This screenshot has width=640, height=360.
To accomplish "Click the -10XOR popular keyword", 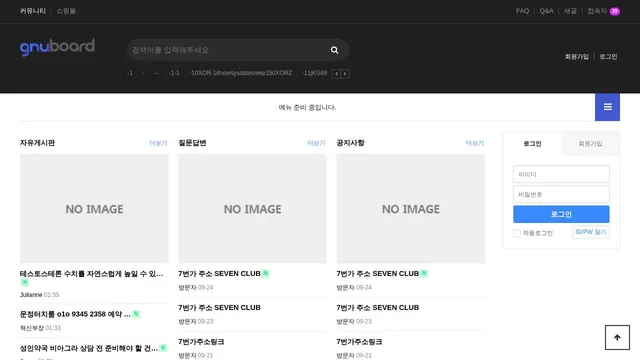I will pos(241,73).
